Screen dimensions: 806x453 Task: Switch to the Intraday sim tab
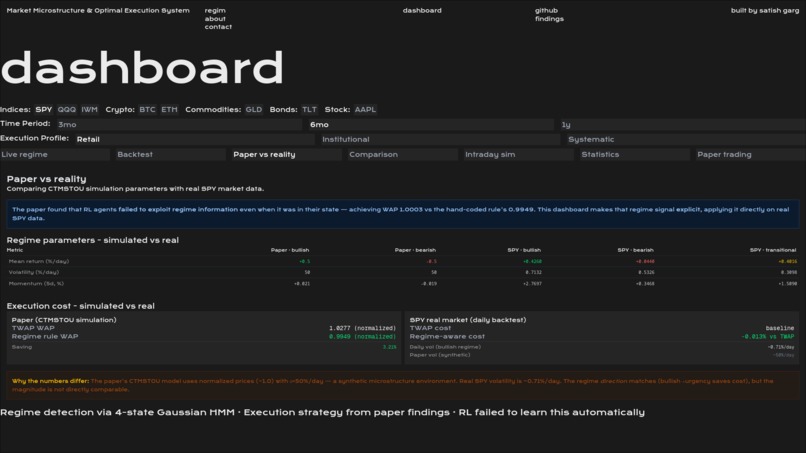(518, 154)
